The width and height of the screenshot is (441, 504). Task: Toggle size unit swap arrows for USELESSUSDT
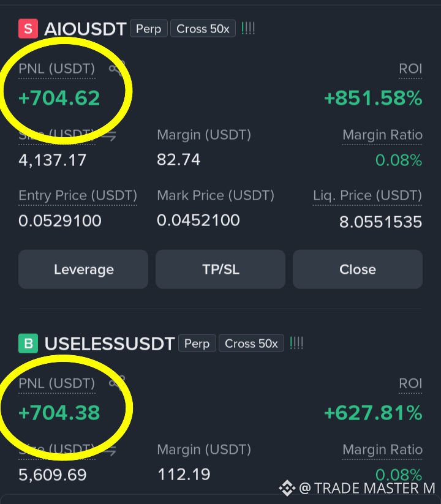tap(109, 451)
